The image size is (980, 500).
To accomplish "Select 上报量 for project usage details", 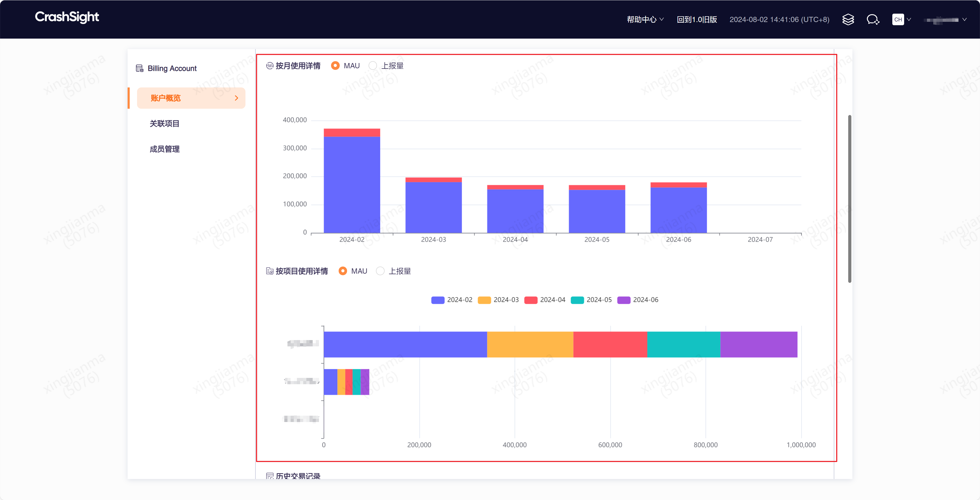I will 380,271.
